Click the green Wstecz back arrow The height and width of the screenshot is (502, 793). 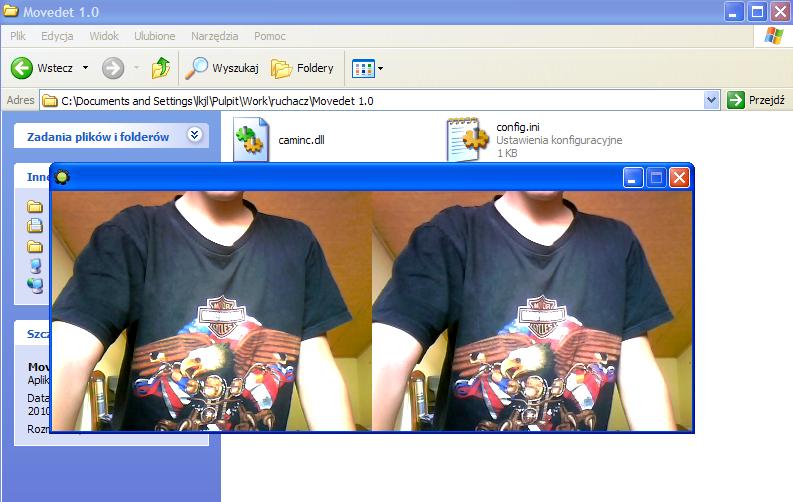click(x=22, y=68)
